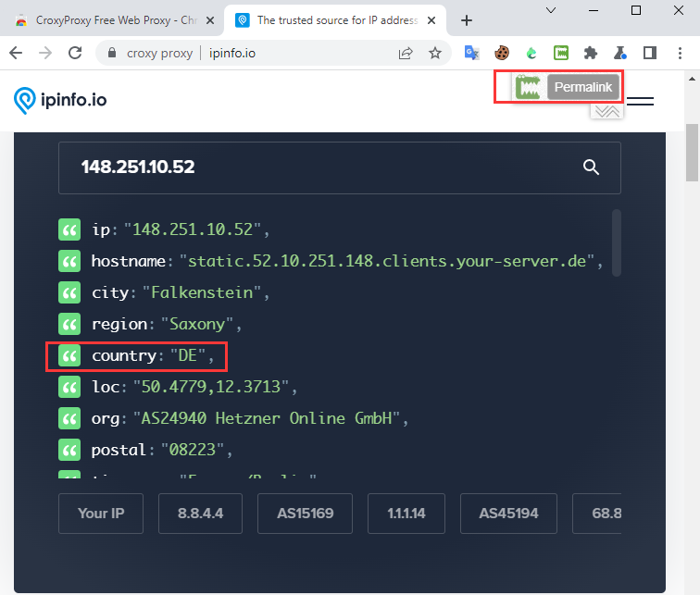Screen dimensions: 700x595
Task: Click the IP search input field
Action: coord(339,167)
